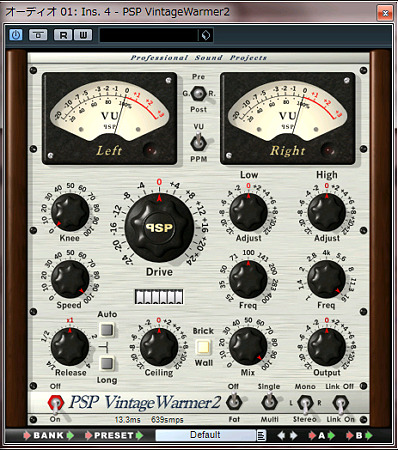Image resolution: width=398 pixels, height=450 pixels.
Task: Flip the Mono/Stereo switch
Action: (x=305, y=403)
